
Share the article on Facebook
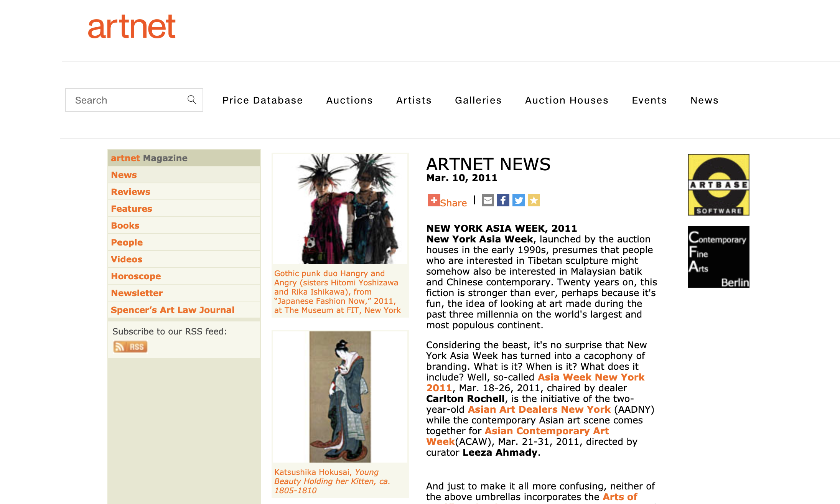pyautogui.click(x=503, y=200)
